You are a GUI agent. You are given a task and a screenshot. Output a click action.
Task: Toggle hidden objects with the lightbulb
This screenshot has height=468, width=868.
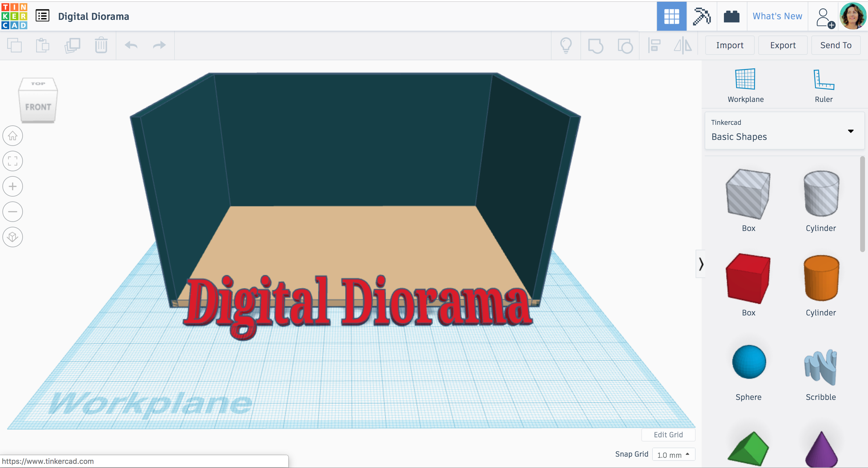coord(566,45)
